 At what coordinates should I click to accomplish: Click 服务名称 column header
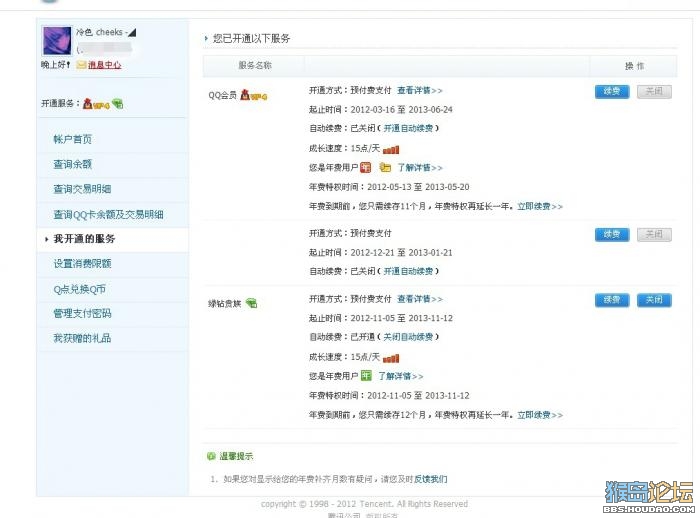254,66
